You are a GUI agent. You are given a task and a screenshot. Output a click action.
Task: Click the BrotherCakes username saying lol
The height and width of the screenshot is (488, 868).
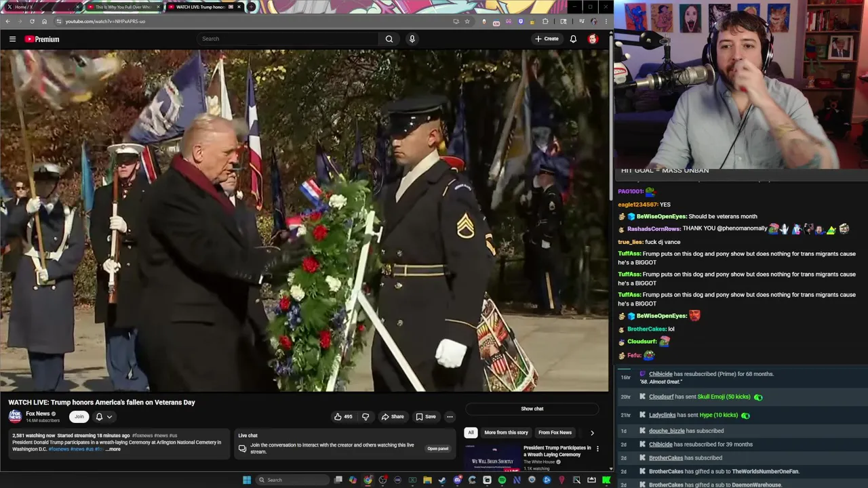click(647, 329)
